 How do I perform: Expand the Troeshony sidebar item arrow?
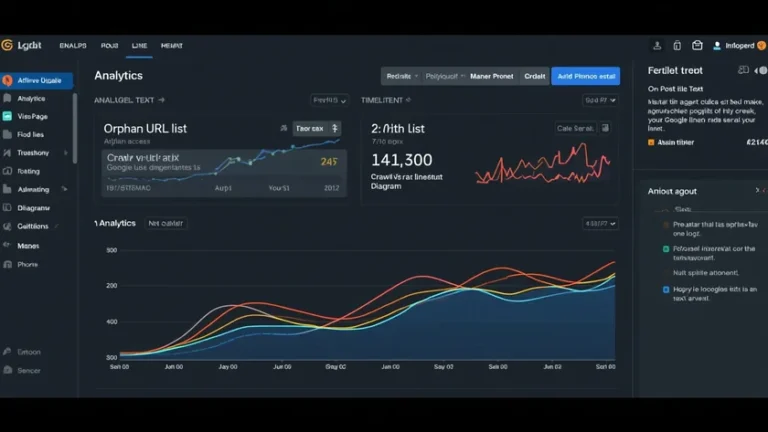66,153
